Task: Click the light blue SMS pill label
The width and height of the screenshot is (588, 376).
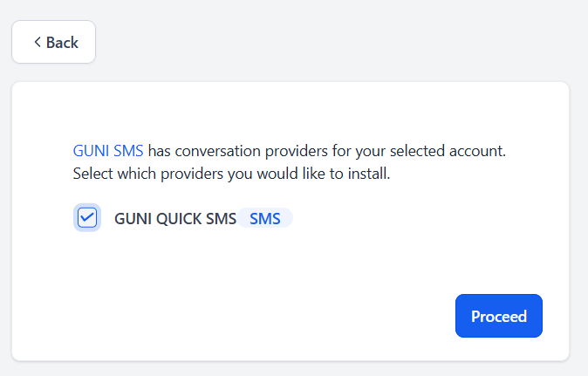Action: pos(264,218)
